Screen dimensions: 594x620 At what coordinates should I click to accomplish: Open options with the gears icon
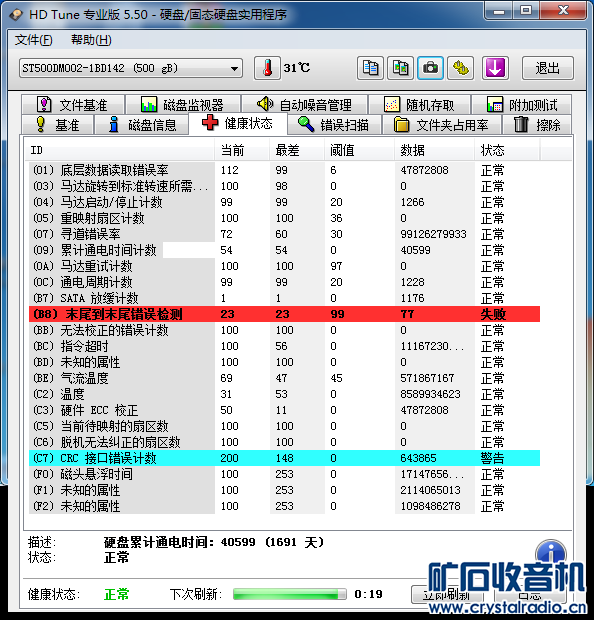[460, 68]
